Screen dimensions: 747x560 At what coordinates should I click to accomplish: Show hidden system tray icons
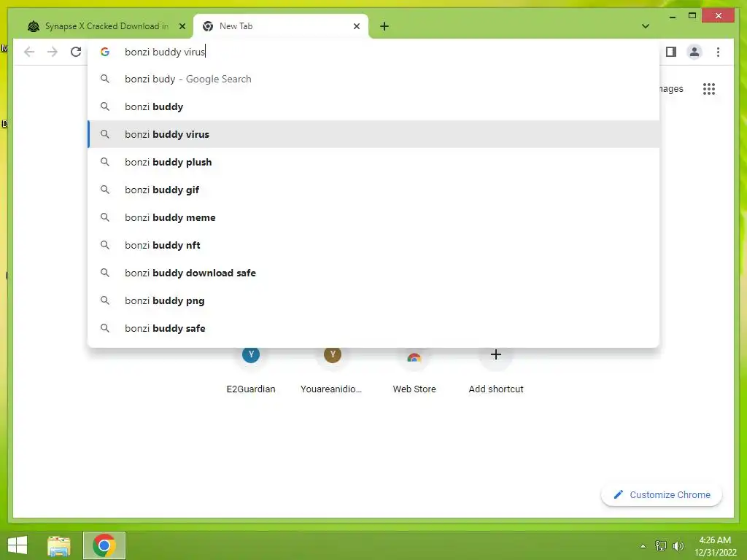[643, 546]
